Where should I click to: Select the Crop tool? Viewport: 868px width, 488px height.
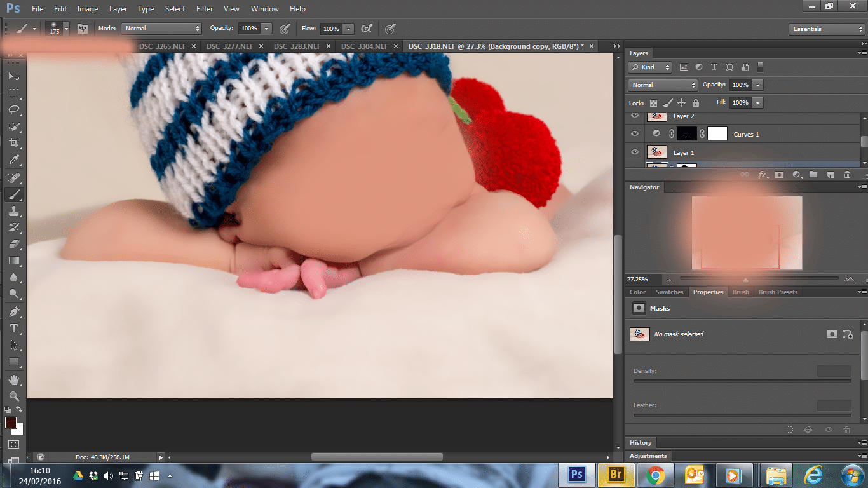click(14, 143)
